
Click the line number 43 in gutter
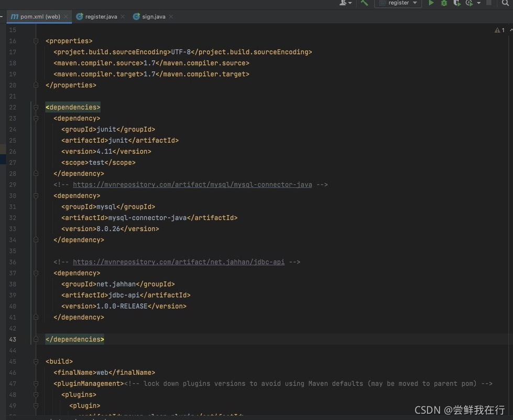pyautogui.click(x=13, y=339)
